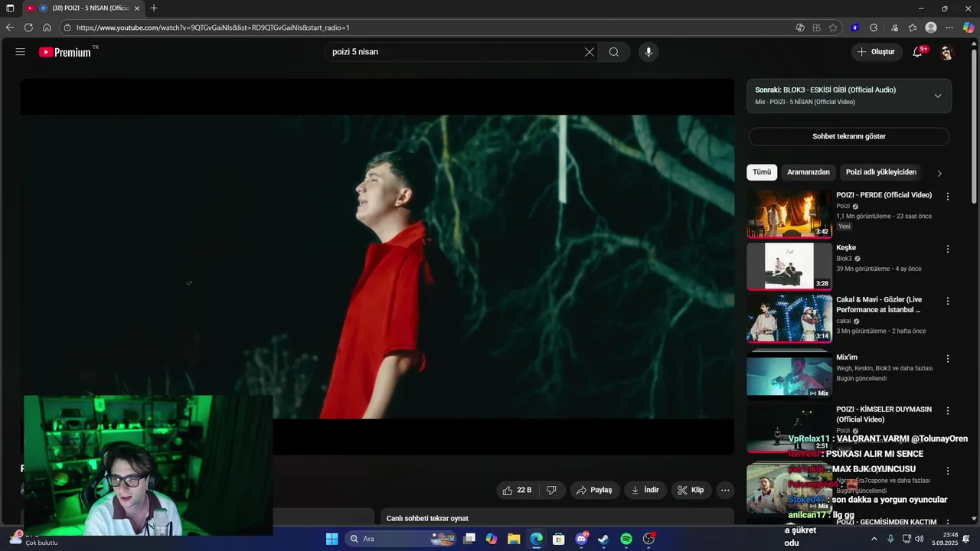Click the Poizi channel name under PERDE
The height and width of the screenshot is (551, 980).
coord(843,206)
